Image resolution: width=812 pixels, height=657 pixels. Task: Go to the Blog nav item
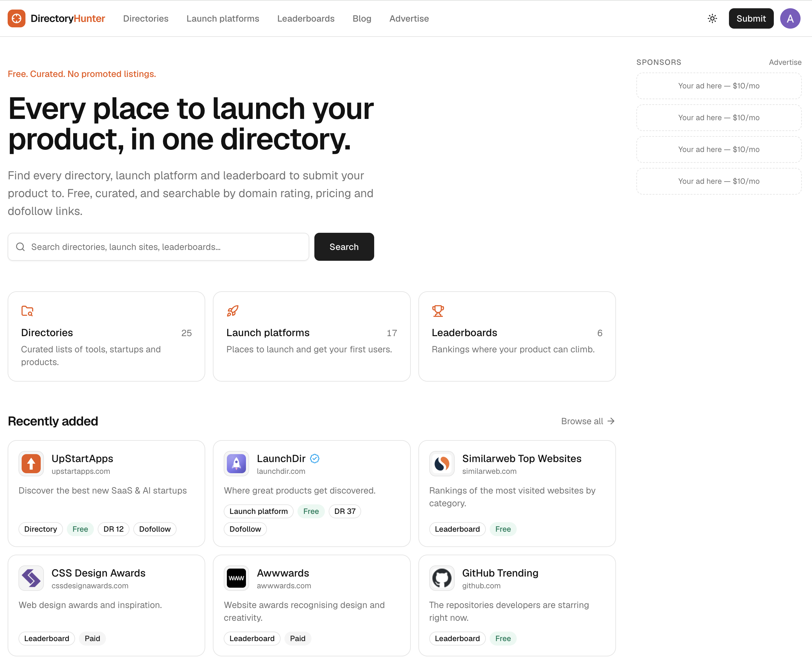(x=362, y=18)
